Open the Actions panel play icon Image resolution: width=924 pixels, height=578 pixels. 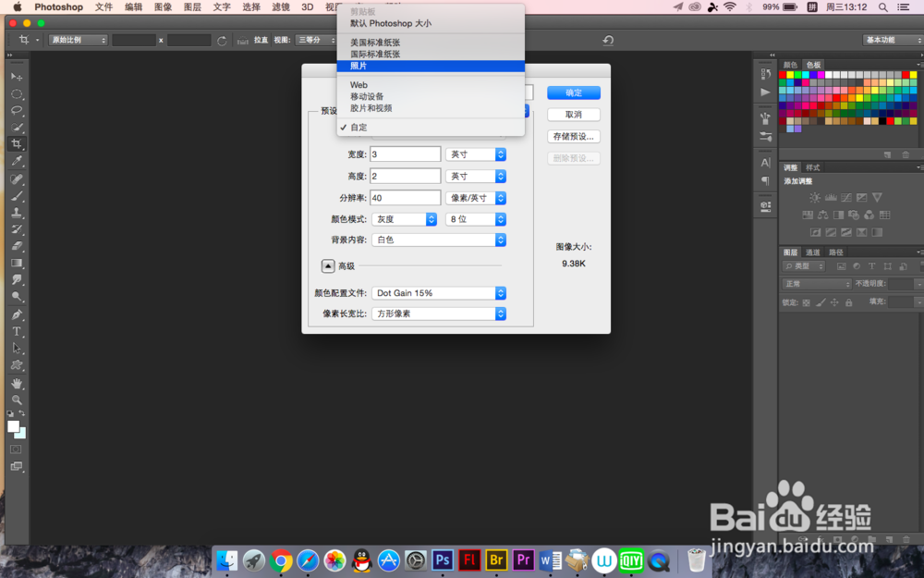765,92
